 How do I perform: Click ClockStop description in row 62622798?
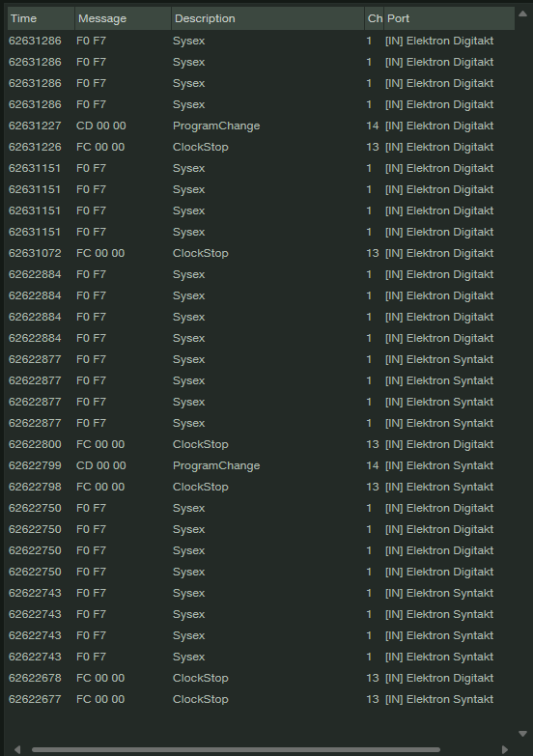(200, 487)
